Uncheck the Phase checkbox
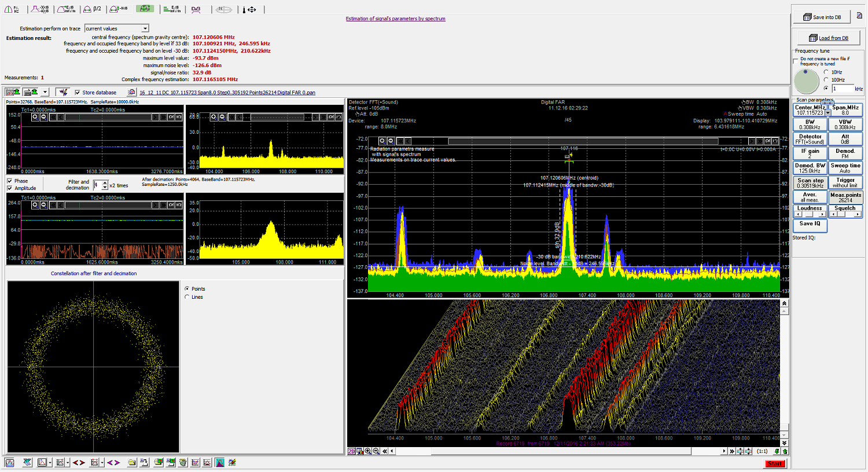Viewport: 868px width, 472px height. [x=10, y=181]
